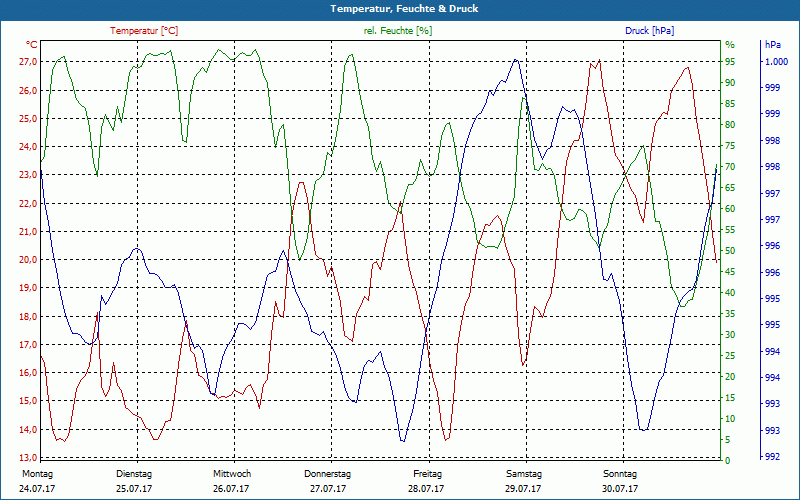Screen dimensions: 800x500
Task: Click the '19,0' temperature axis value
Action: [28, 288]
